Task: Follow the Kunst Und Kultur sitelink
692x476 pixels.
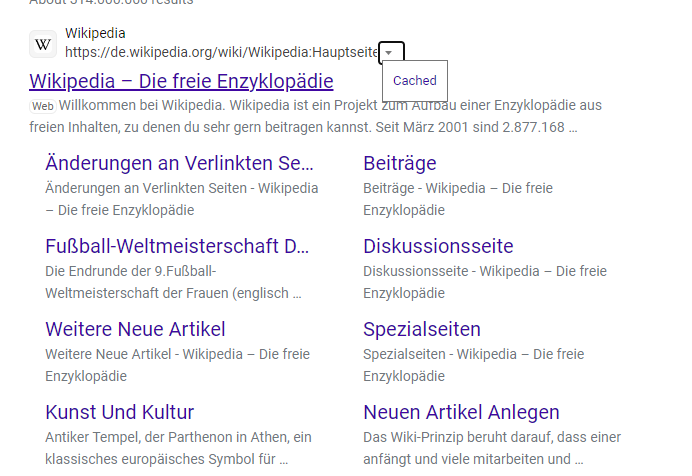Action: [120, 412]
